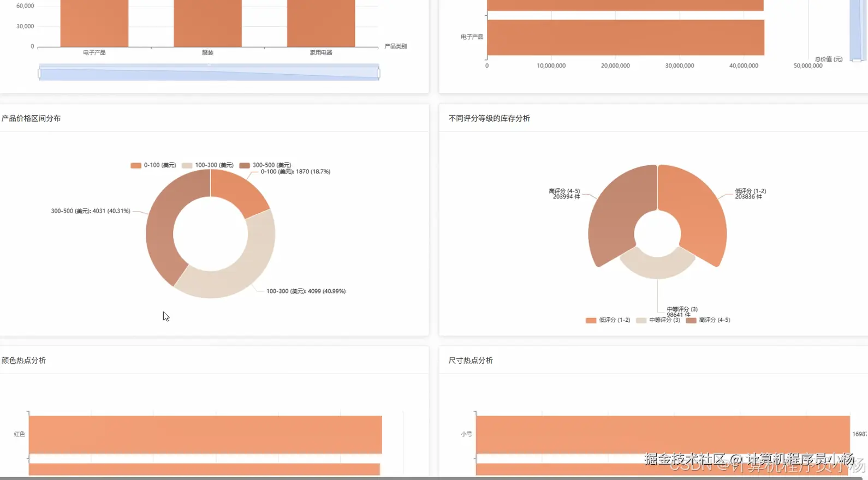Click the data label 300-500 (美元): 4031 (40.31%)
This screenshot has width=868, height=480.
point(91,211)
